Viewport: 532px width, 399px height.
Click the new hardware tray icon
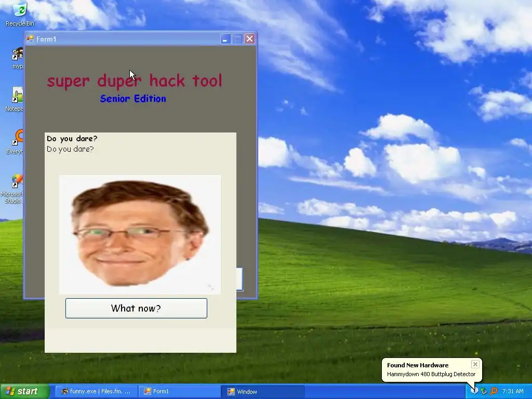pyautogui.click(x=474, y=391)
